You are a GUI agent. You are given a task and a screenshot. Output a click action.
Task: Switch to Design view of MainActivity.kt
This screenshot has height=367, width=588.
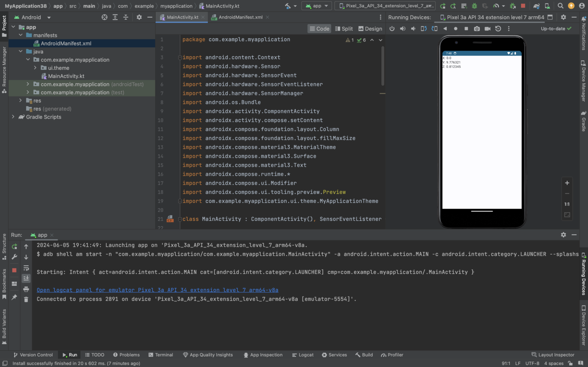[370, 28]
